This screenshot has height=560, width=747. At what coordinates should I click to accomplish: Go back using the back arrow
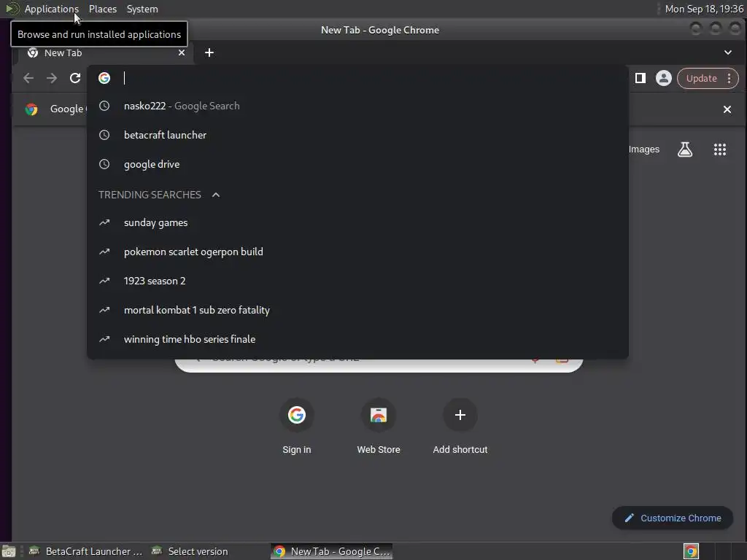28,78
